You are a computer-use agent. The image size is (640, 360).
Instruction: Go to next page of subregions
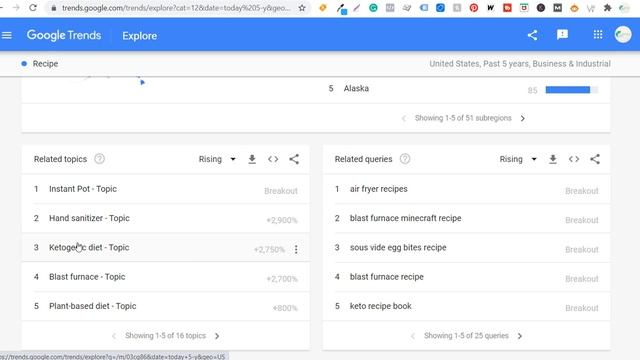[x=523, y=118]
